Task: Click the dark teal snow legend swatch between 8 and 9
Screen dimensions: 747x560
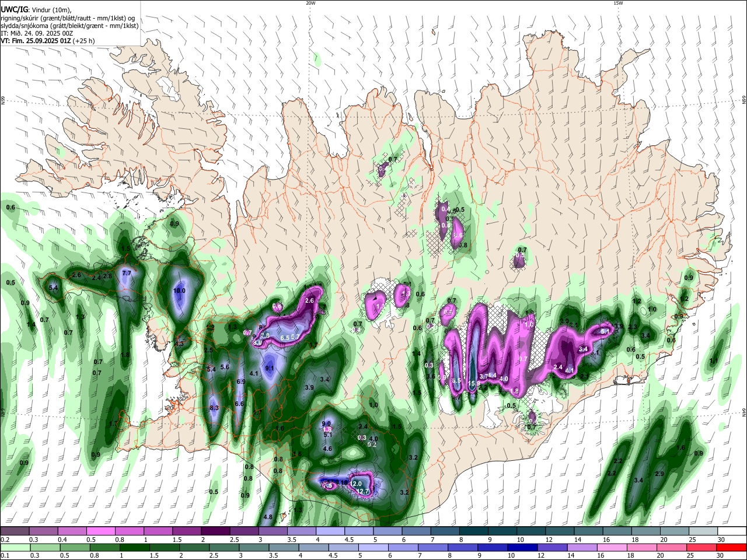Action: point(473,531)
